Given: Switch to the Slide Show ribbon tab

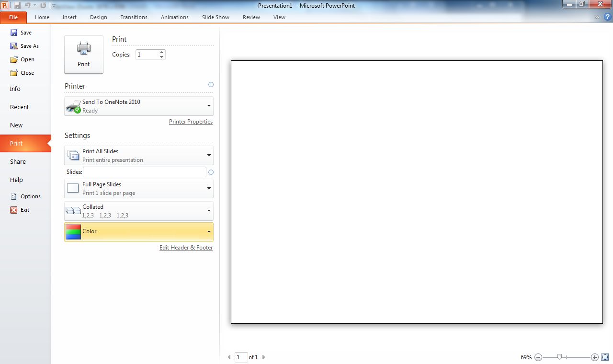Looking at the screenshot, I should 216,17.
